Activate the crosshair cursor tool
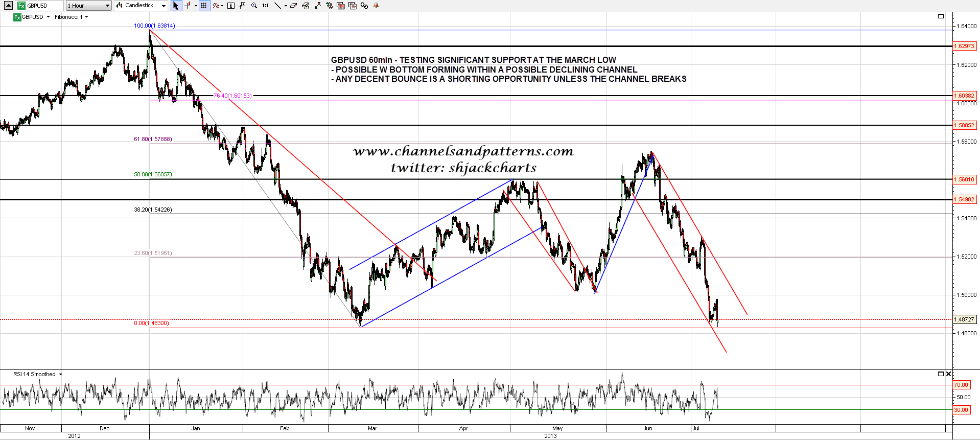Viewport: 980px width, 440px height. (188, 6)
